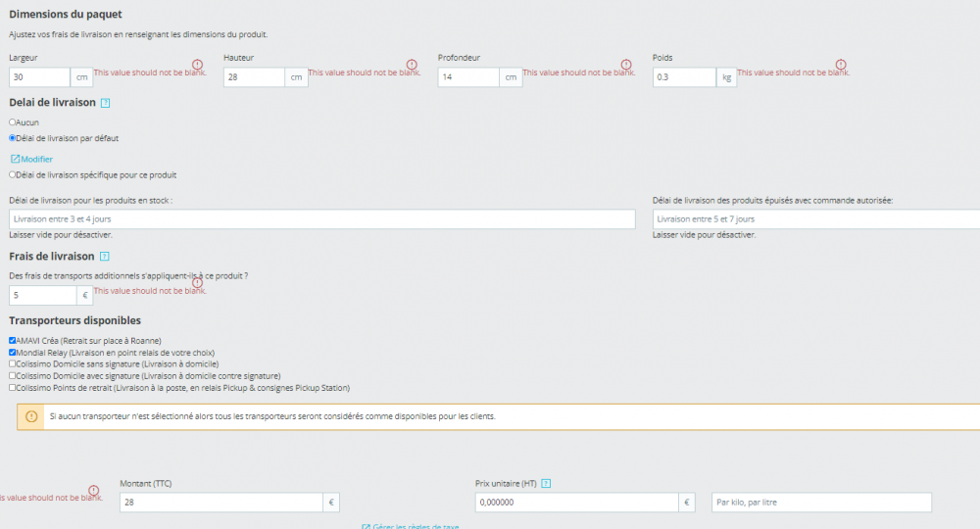
Task: Select Délai de livraison spécifique pour ce produit
Action: [x=12, y=175]
